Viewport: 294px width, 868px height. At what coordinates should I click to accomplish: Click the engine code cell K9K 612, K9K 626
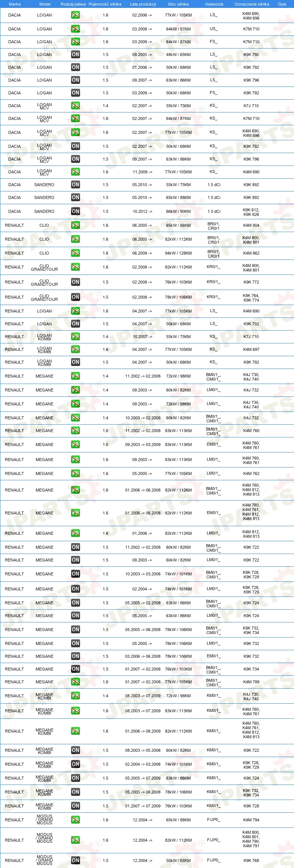coord(251,212)
